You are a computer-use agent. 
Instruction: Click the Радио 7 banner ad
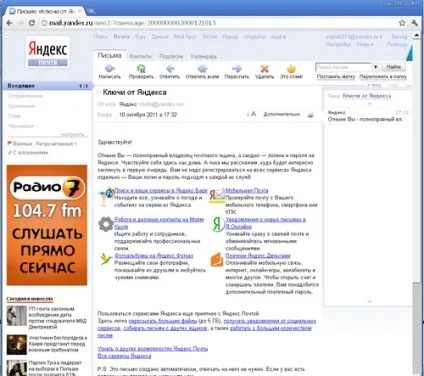pyautogui.click(x=47, y=225)
